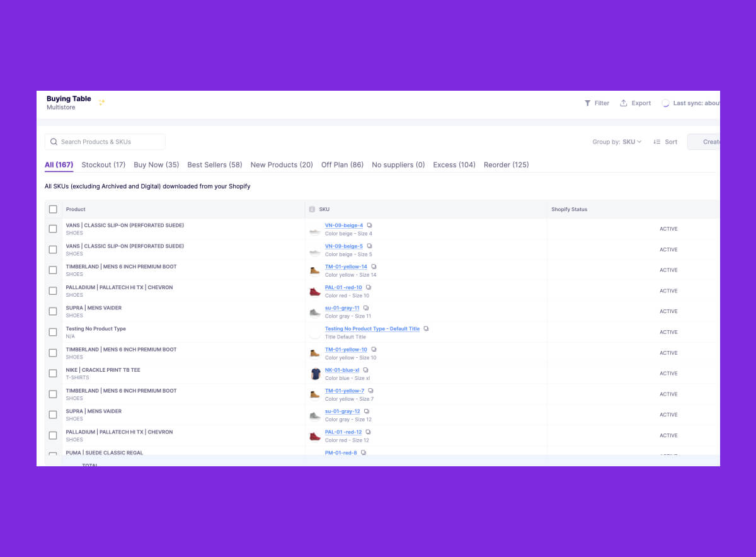Click the search magnifier icon
The width and height of the screenshot is (756, 557).
[x=54, y=142]
